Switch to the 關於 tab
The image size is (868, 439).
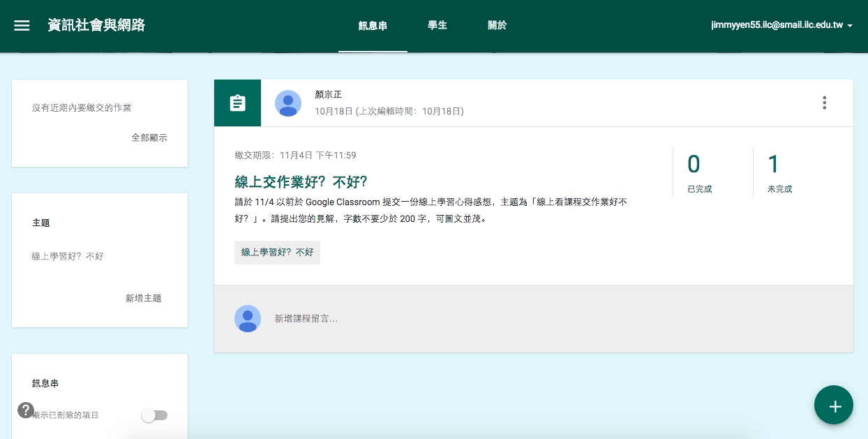tap(497, 24)
